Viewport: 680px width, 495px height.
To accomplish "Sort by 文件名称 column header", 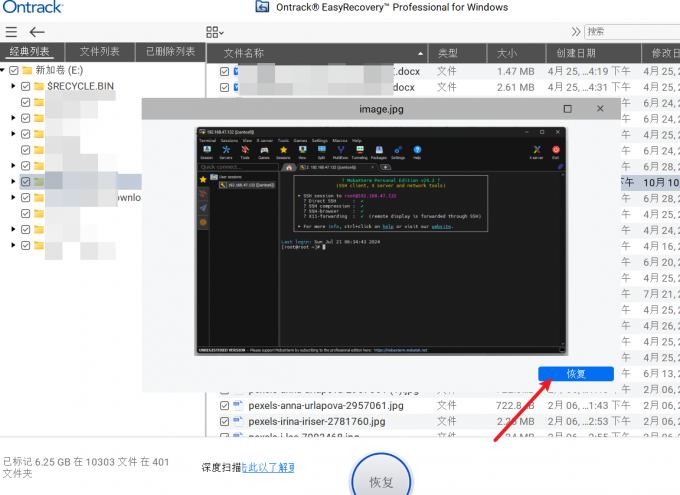I will (x=317, y=53).
